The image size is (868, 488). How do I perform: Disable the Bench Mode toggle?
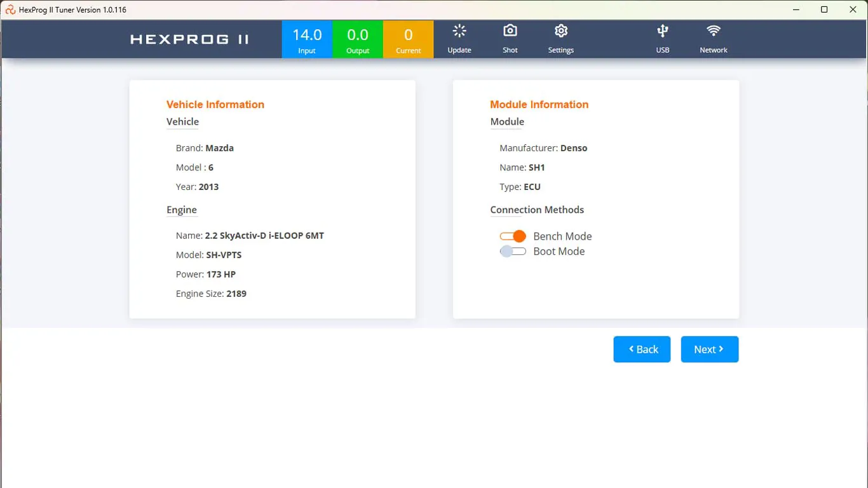click(513, 236)
